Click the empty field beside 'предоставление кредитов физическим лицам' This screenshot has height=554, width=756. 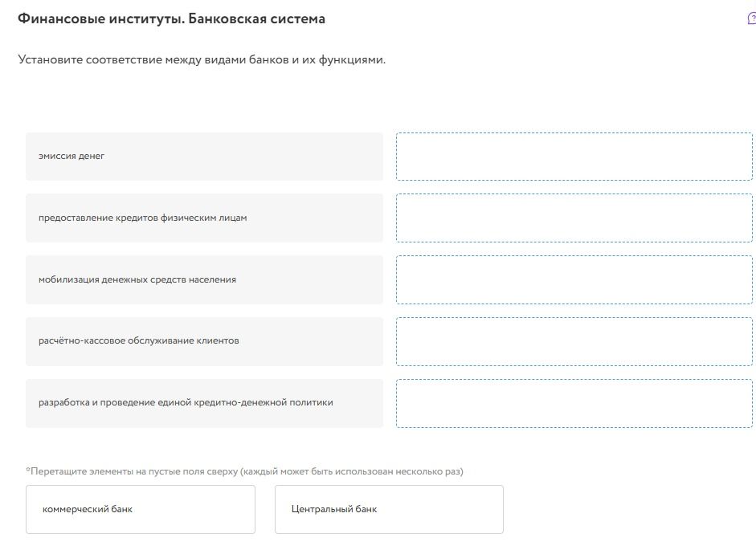[574, 218]
